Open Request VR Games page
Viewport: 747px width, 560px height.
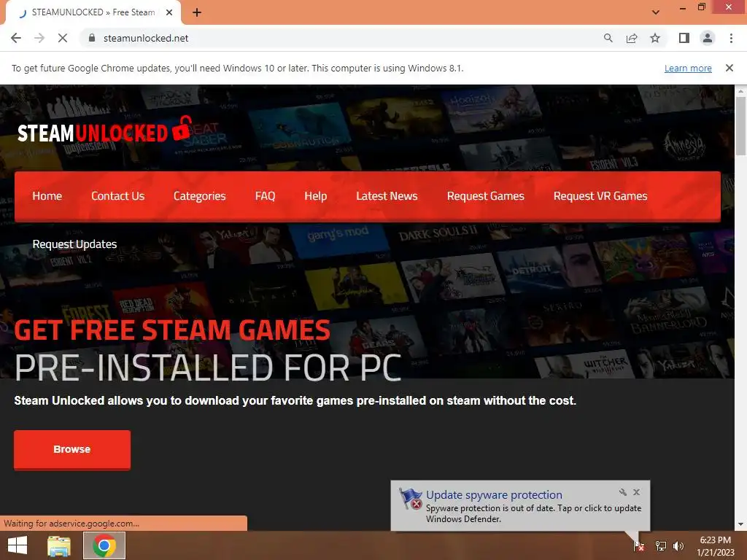coord(600,196)
